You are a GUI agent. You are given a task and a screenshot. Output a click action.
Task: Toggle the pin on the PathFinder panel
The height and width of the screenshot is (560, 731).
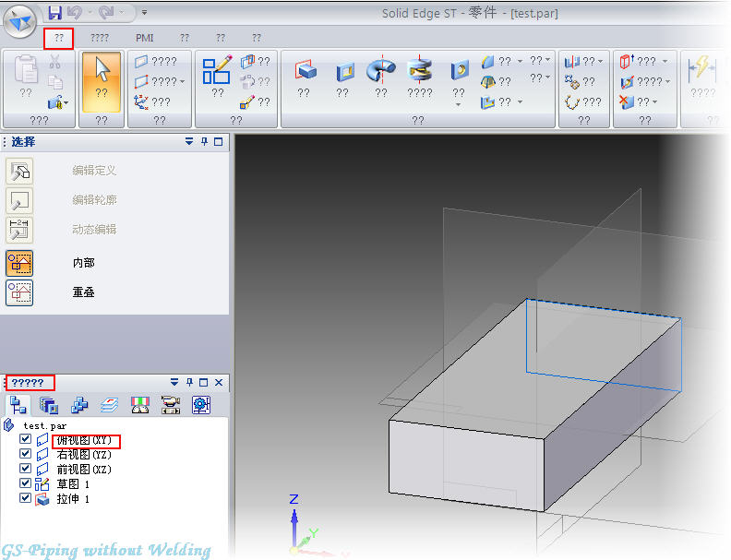click(189, 383)
